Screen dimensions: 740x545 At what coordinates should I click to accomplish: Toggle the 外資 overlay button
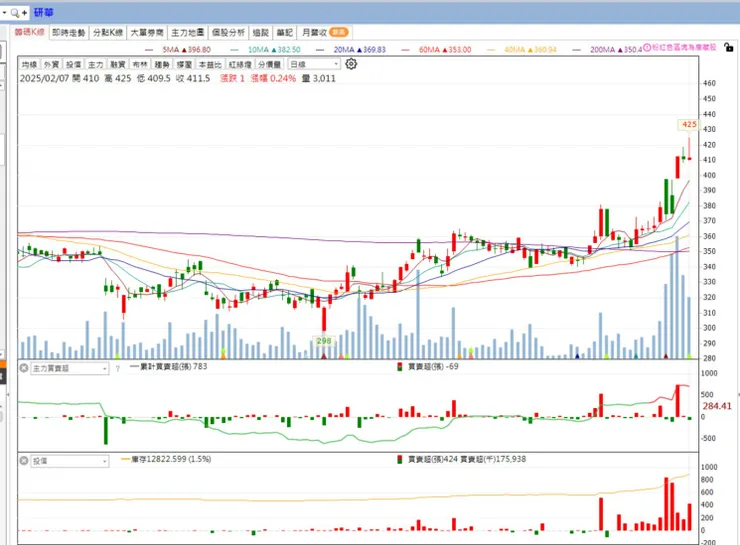pyautogui.click(x=51, y=64)
